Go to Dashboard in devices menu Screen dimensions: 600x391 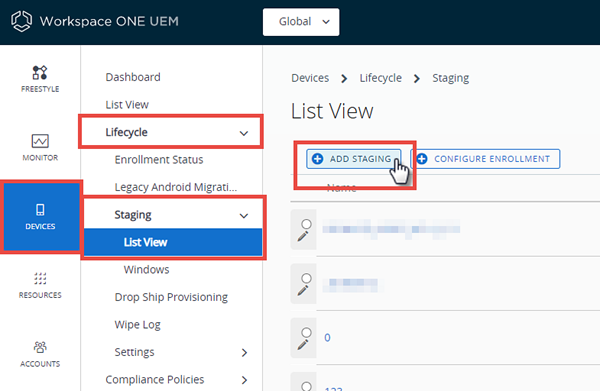[x=133, y=77]
